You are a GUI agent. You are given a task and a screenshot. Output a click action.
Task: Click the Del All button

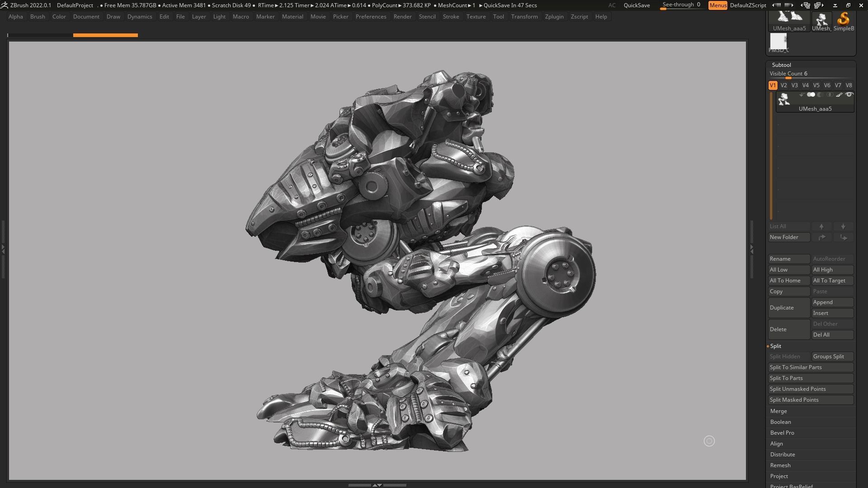832,335
